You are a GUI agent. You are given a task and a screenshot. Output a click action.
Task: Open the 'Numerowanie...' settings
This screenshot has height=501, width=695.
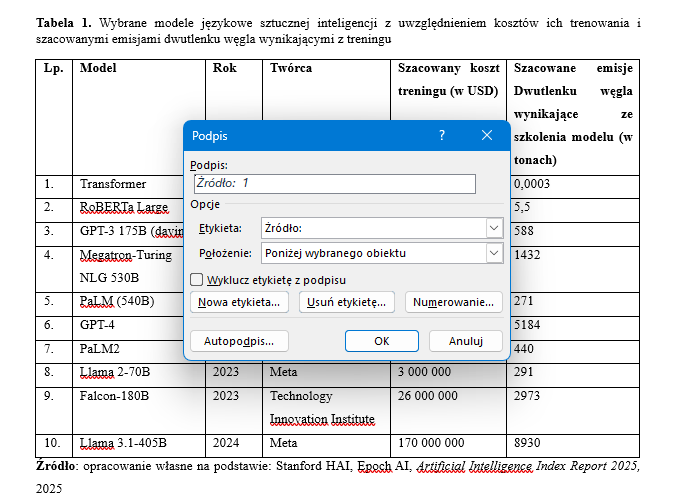(453, 302)
